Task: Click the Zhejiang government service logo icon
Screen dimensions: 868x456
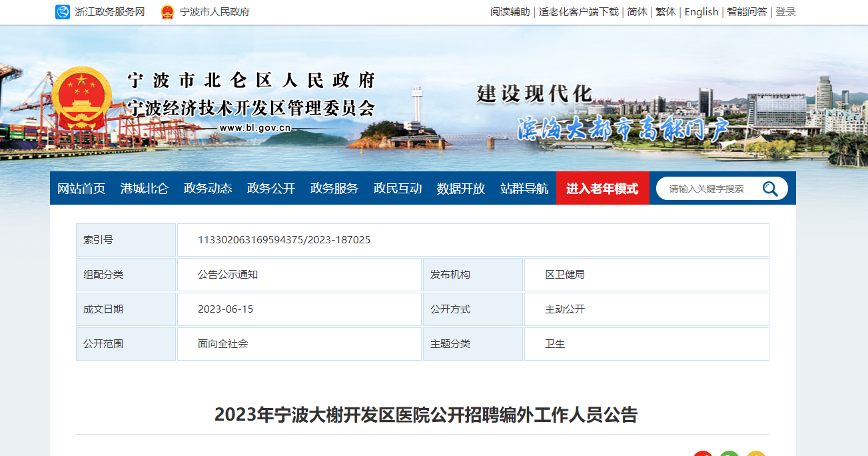Action: [x=63, y=12]
